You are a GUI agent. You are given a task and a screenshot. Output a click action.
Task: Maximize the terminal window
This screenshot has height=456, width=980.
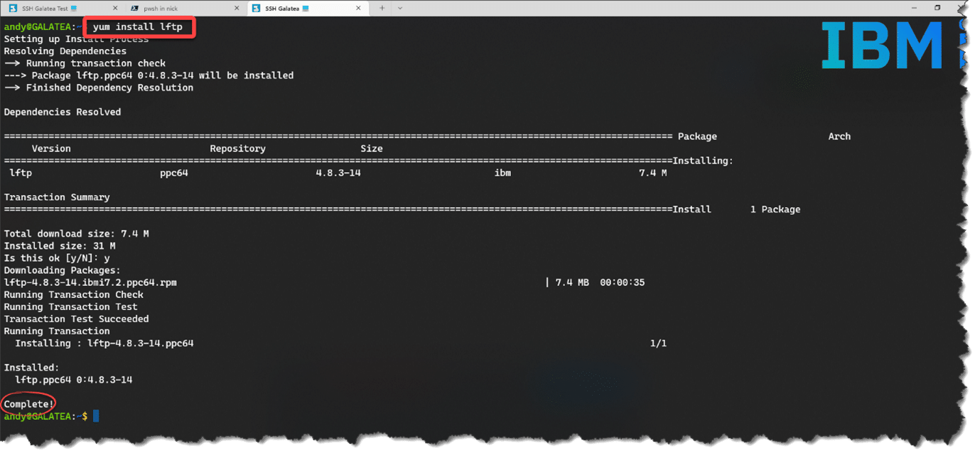click(x=937, y=8)
